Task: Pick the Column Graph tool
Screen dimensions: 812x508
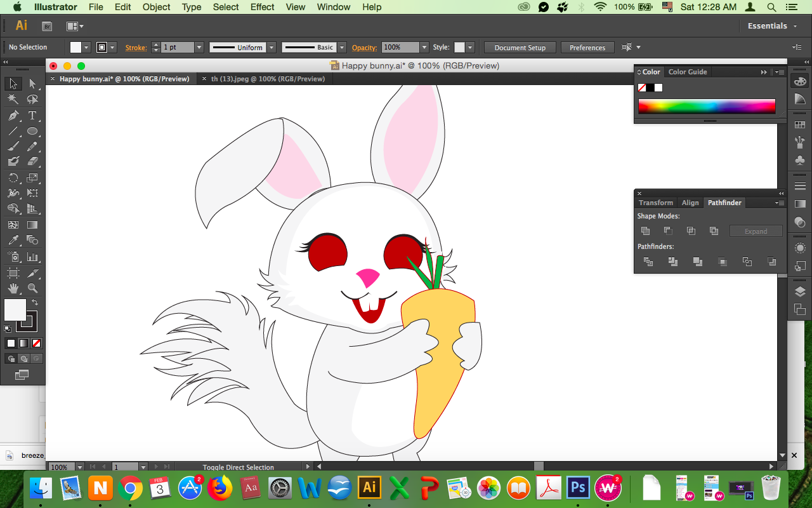Action: pos(32,257)
